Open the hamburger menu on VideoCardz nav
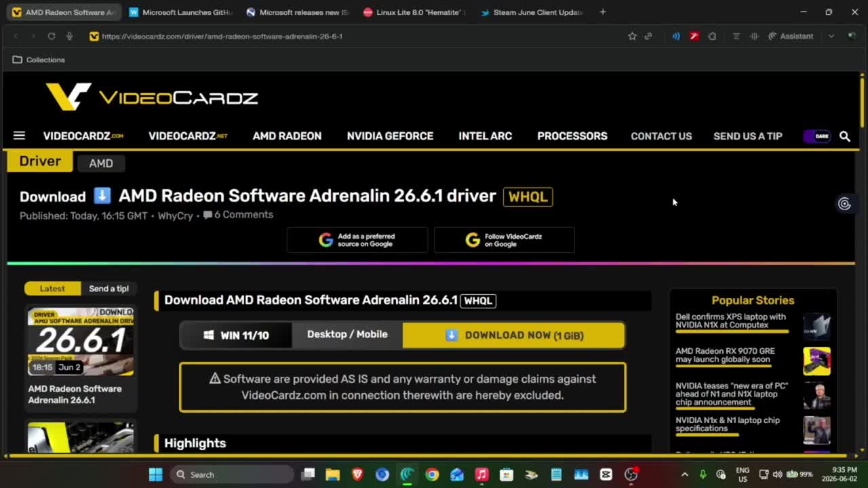The height and width of the screenshot is (488, 868). [19, 136]
